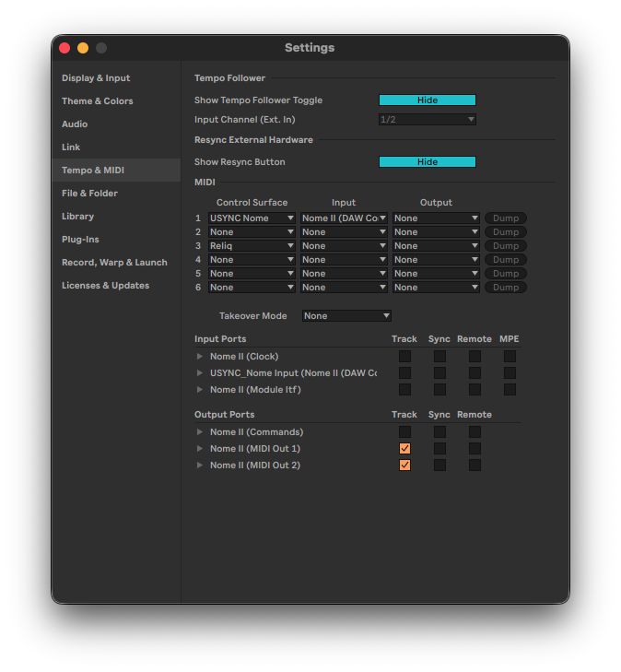This screenshot has height=672, width=621.
Task: Select the Nome II (Commands) port name
Action: point(256,432)
